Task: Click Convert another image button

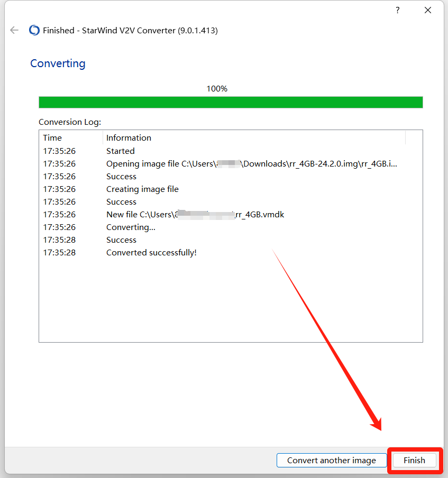Action: (331, 460)
